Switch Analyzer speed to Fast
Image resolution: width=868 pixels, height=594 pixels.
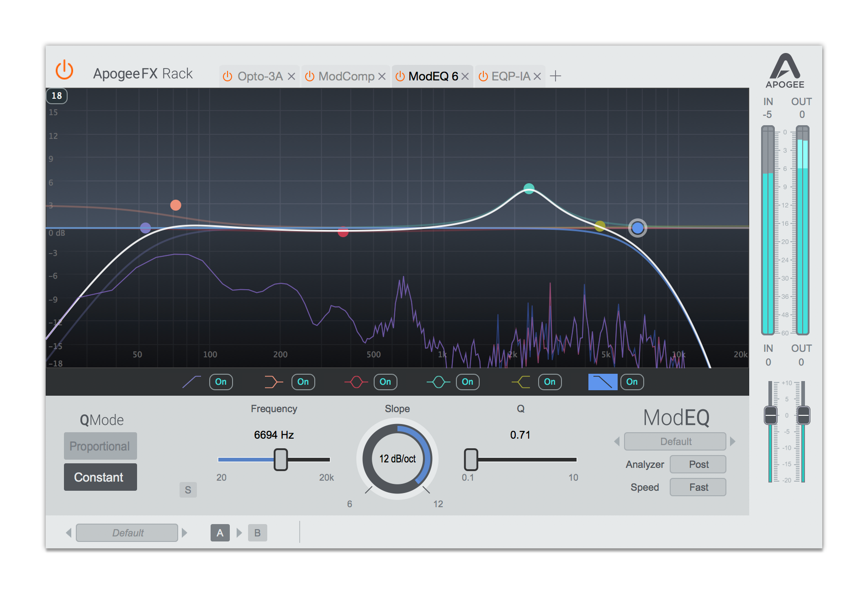(698, 487)
